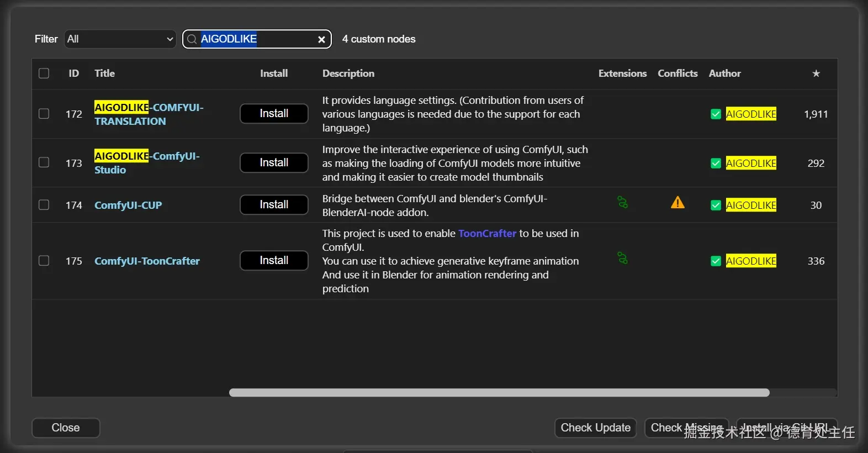Clear the AIGODLIKE search text

(321, 39)
